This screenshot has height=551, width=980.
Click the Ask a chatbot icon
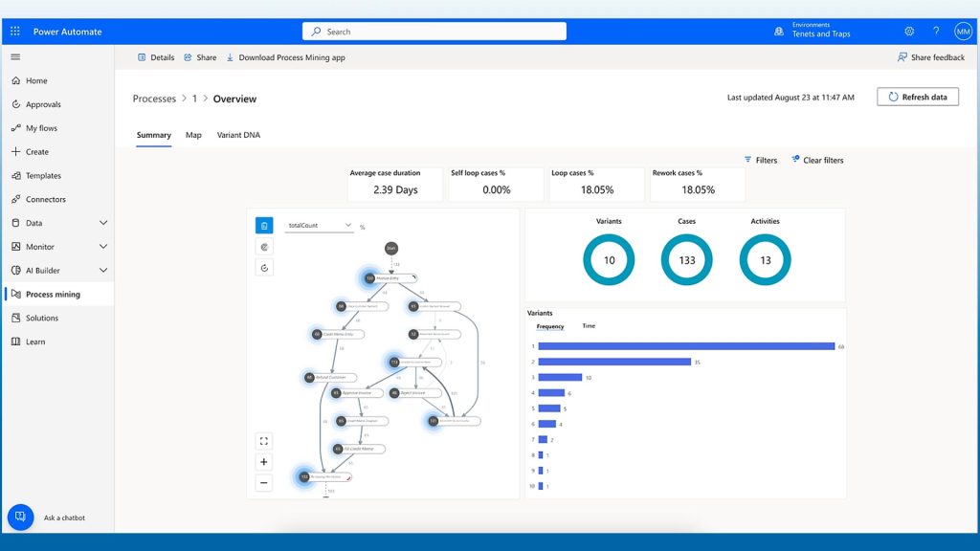point(20,518)
